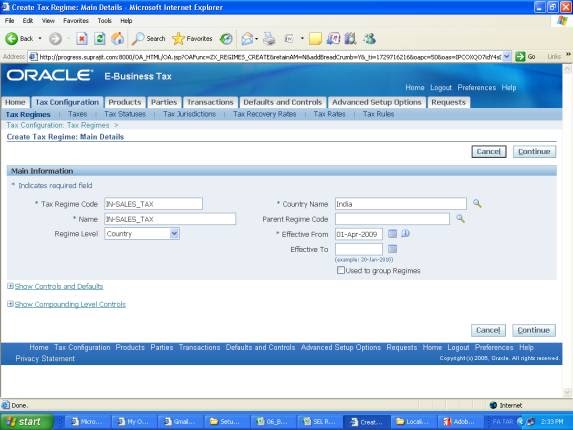Click the ORACLE logo in header

click(x=49, y=75)
